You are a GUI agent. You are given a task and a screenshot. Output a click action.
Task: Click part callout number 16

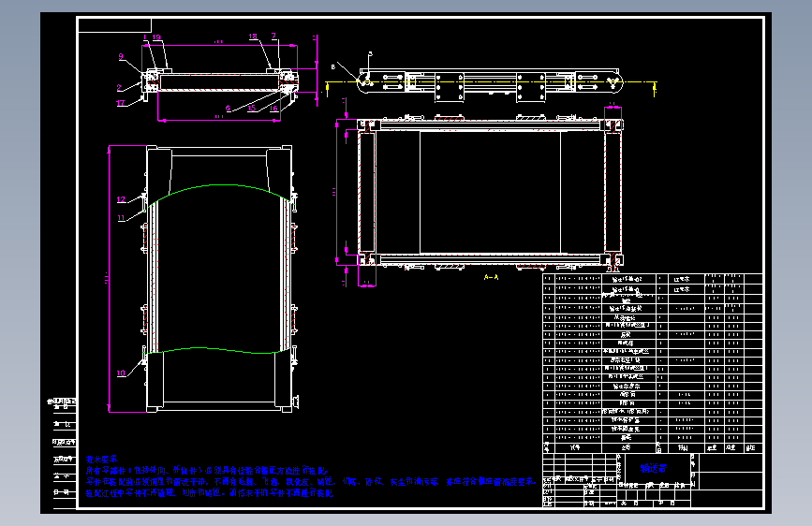pyautogui.click(x=273, y=109)
